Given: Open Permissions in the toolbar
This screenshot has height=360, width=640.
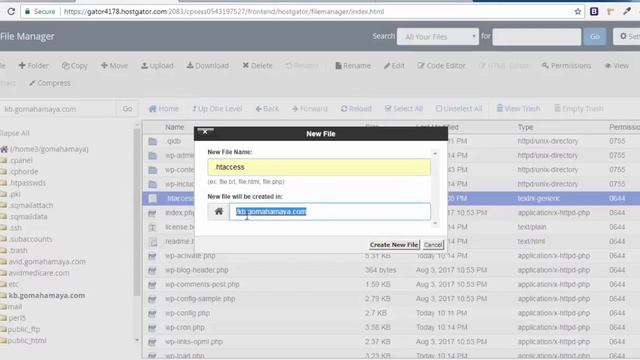Looking at the screenshot, I should click(567, 66).
